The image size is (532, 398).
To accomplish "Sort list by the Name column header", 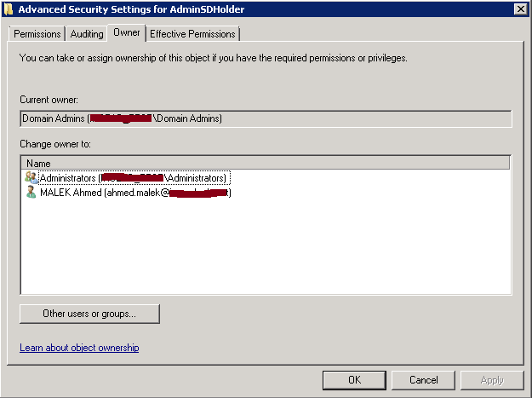I will (266, 163).
